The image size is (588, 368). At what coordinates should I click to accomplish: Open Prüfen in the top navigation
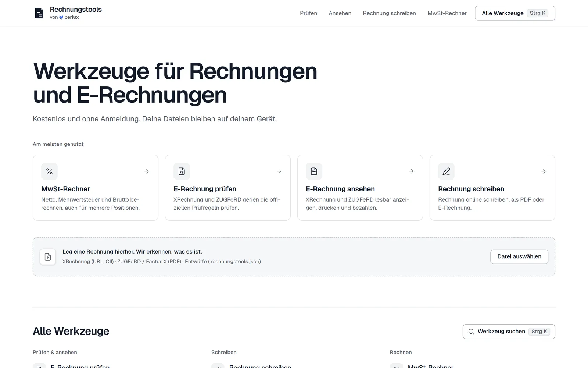click(308, 13)
